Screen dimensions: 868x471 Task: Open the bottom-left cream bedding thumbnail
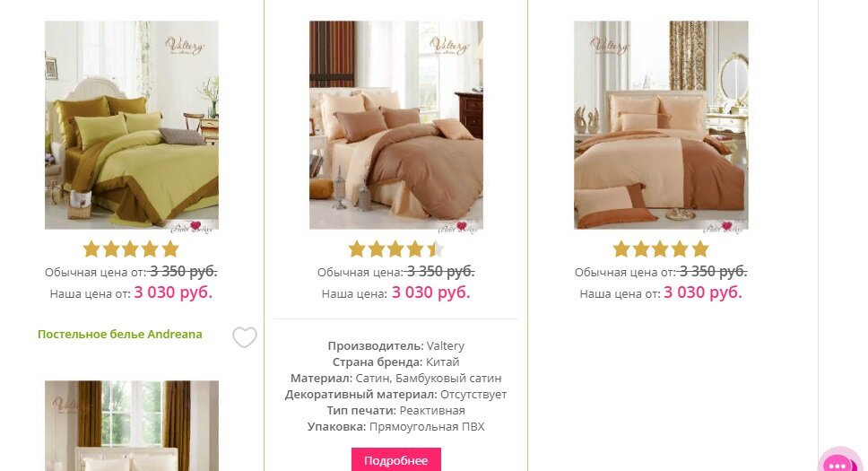132,425
